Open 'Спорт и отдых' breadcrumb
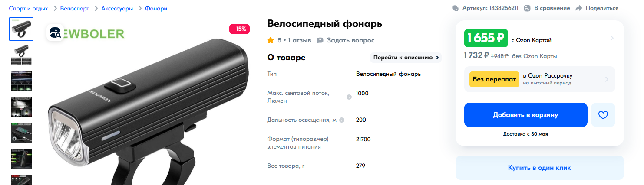Screen dimensions: 644x185 (29, 8)
